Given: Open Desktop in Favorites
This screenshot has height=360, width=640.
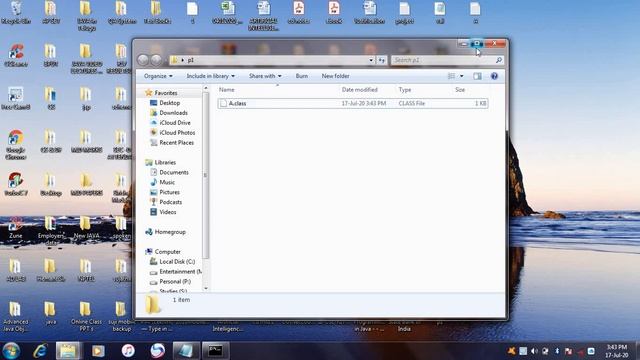Looking at the screenshot, I should pos(169,103).
